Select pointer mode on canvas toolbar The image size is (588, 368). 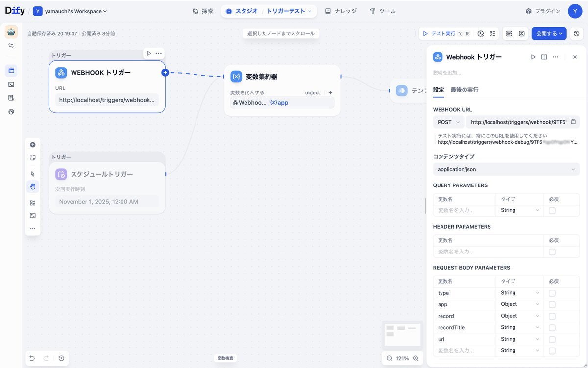(33, 174)
